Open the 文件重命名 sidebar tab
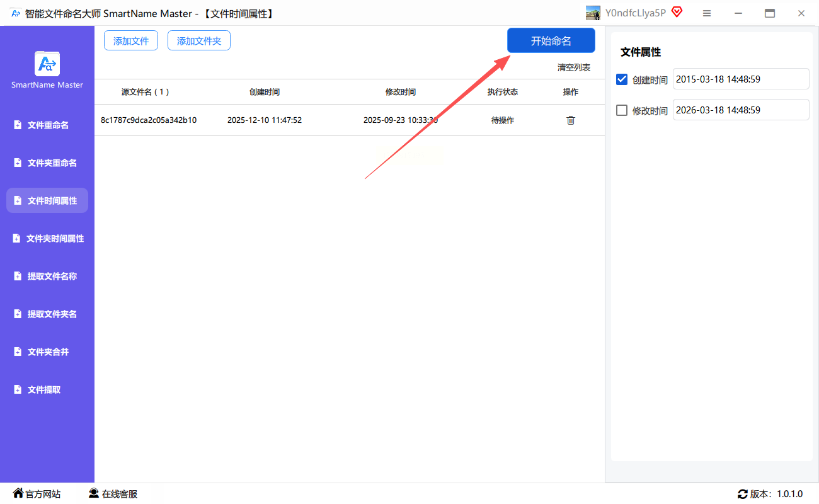Screen dimensions: 819x504 tap(47, 125)
